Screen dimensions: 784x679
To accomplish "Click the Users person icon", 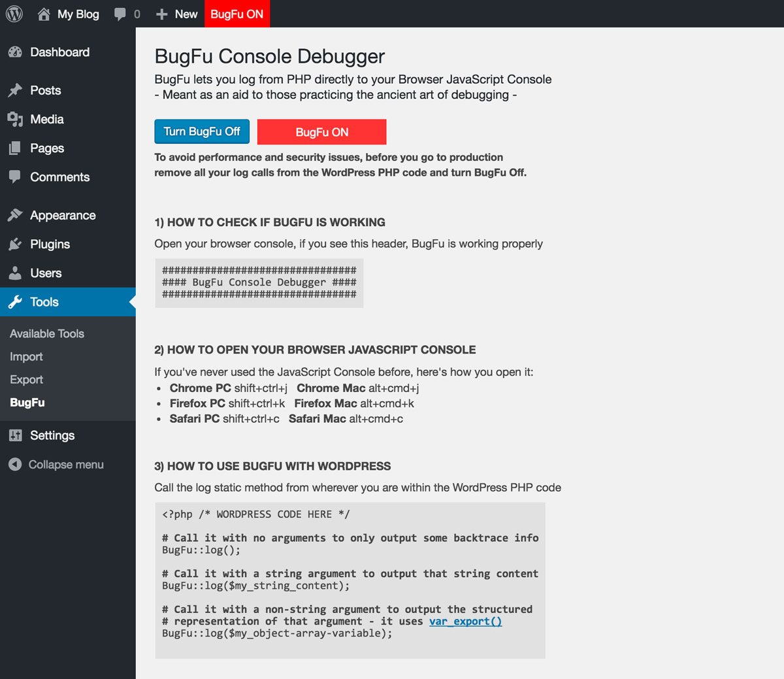I will tap(15, 273).
